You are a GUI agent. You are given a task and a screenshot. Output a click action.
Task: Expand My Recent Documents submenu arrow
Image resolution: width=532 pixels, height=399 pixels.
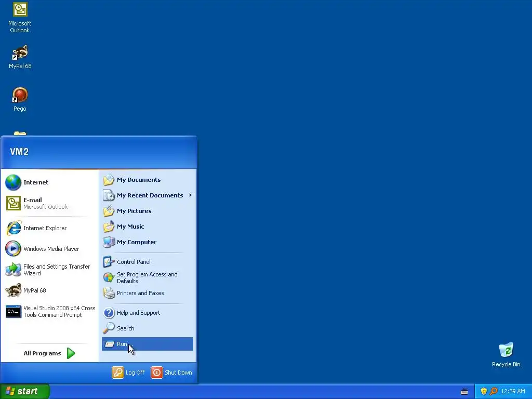coord(190,195)
